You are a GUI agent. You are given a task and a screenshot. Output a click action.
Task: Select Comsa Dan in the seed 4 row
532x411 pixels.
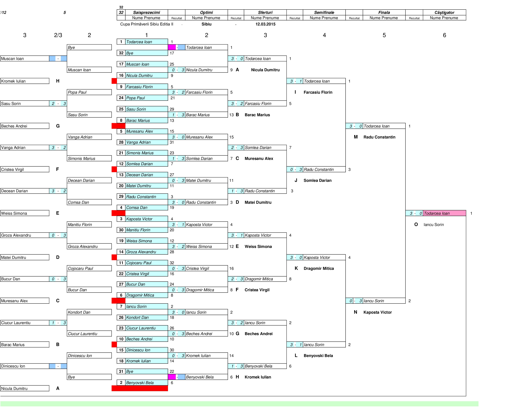146,207
